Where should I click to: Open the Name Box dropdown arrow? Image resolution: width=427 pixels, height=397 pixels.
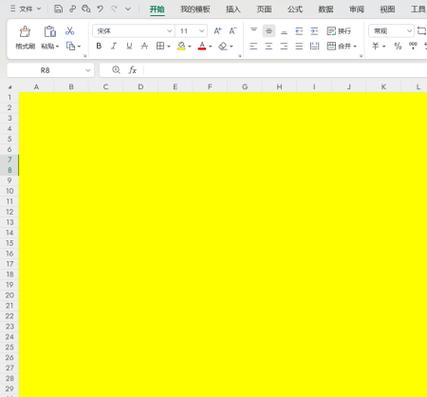(88, 70)
